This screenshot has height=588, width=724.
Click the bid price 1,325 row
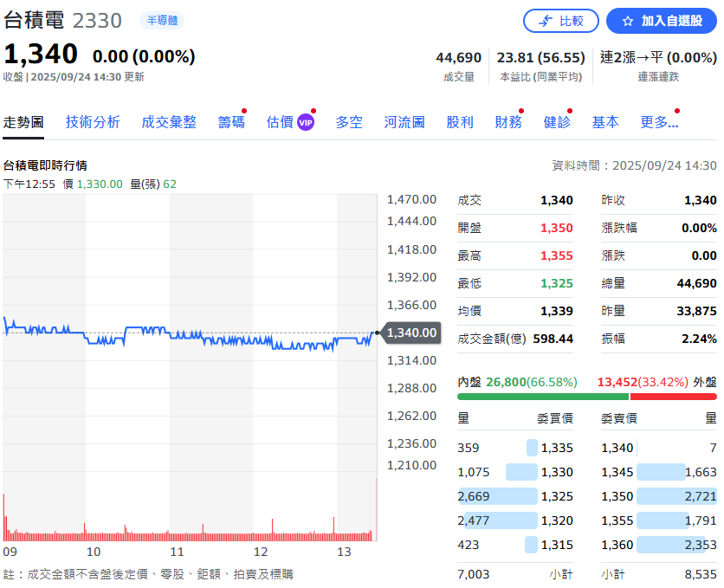515,496
